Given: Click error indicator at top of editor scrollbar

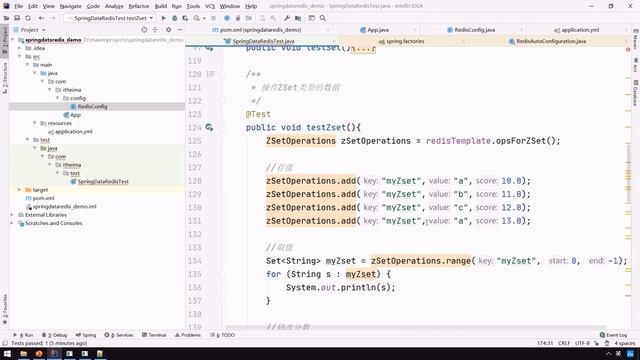Looking at the screenshot, I should pyautogui.click(x=628, y=49).
